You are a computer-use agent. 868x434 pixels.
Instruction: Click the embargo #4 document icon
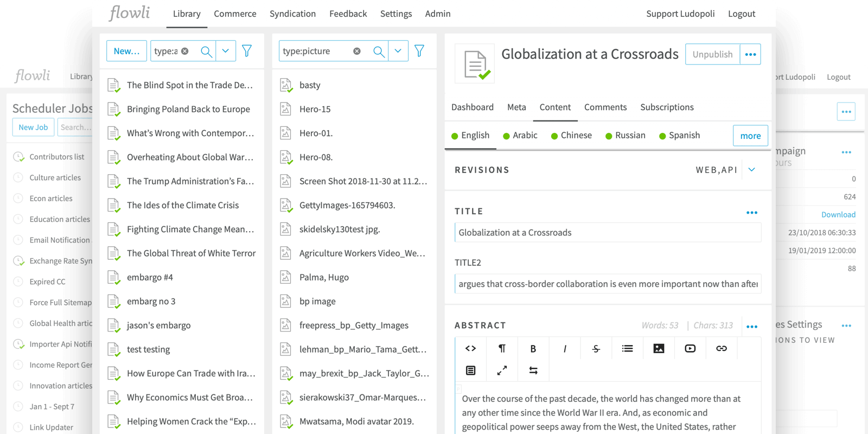(113, 278)
